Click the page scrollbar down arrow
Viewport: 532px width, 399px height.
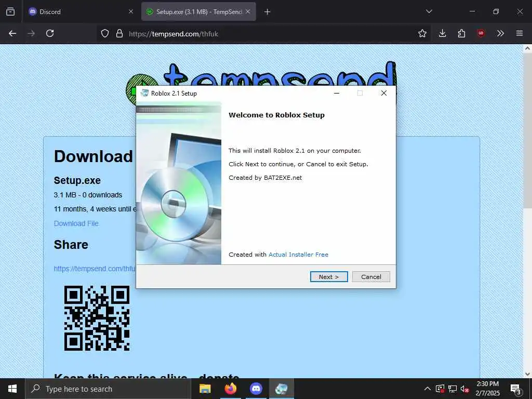click(527, 374)
